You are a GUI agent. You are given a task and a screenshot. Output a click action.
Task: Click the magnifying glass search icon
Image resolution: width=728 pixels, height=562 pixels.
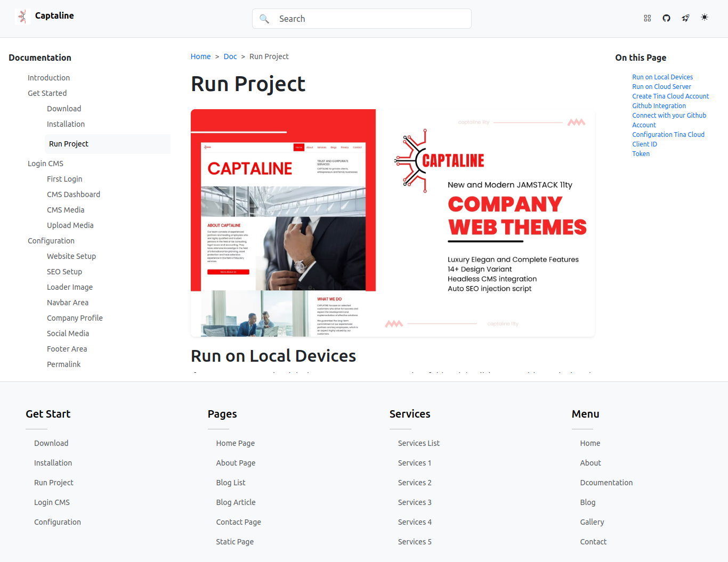[264, 19]
